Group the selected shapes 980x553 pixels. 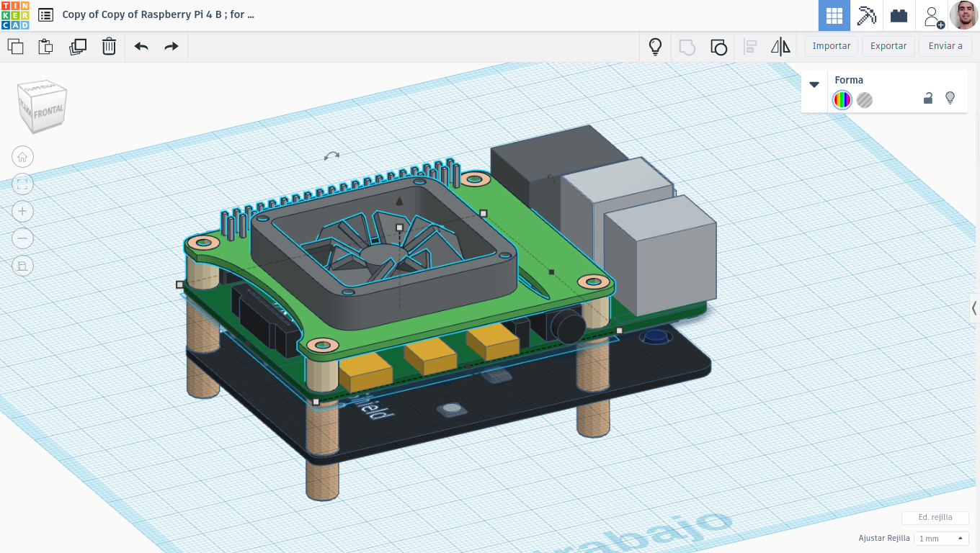(687, 47)
